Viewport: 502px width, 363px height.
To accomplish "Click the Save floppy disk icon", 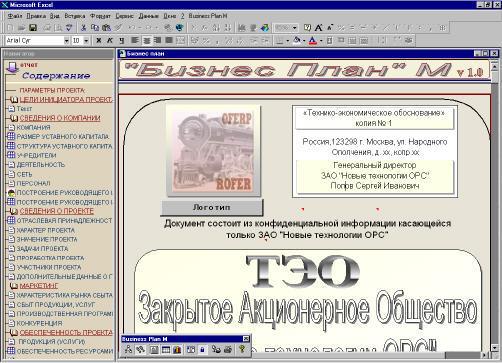I will click(33, 28).
